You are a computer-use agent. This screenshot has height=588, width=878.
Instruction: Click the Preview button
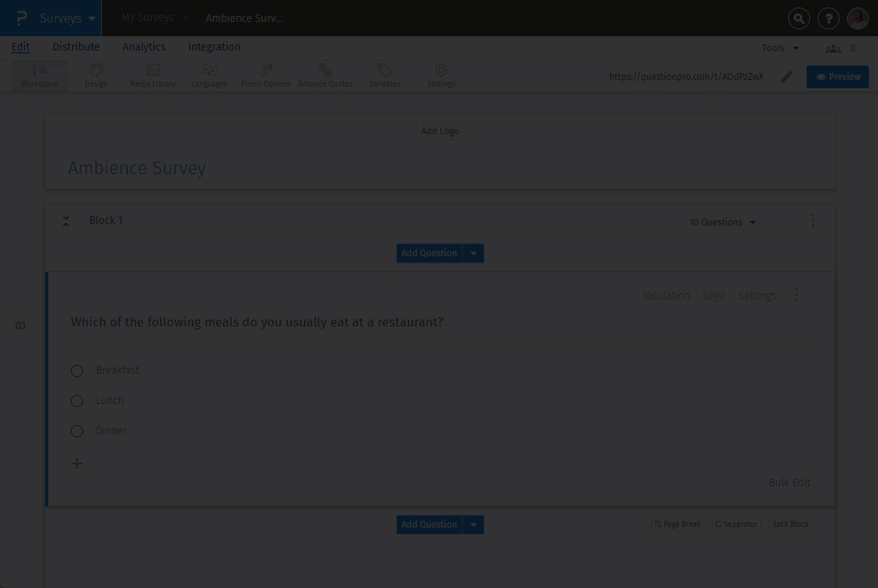click(x=838, y=77)
